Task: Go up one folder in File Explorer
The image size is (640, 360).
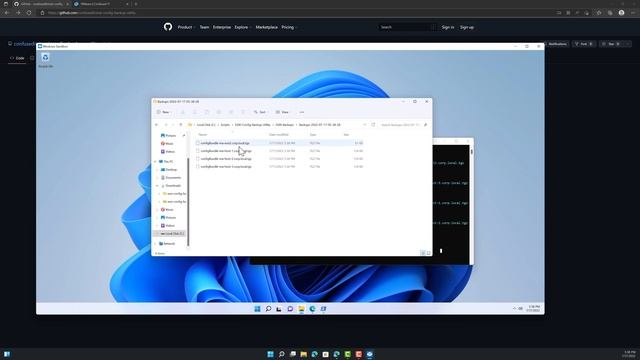Action: point(181,124)
